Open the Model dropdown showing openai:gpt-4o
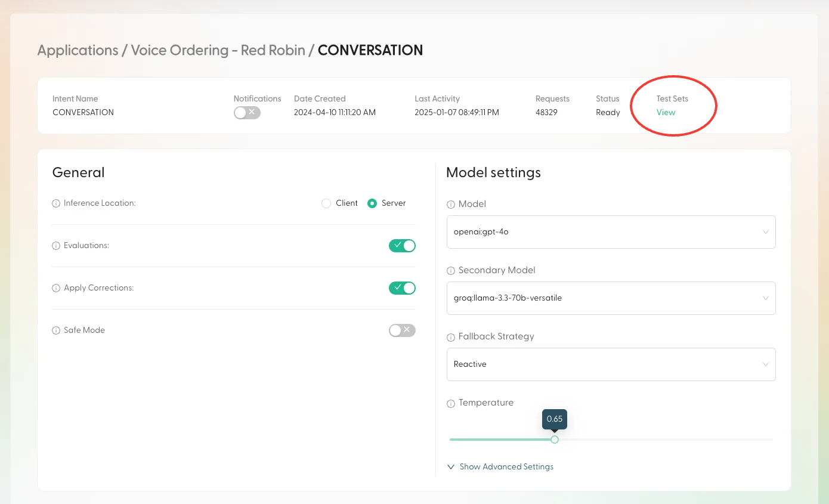Image resolution: width=829 pixels, height=504 pixels. coord(611,232)
